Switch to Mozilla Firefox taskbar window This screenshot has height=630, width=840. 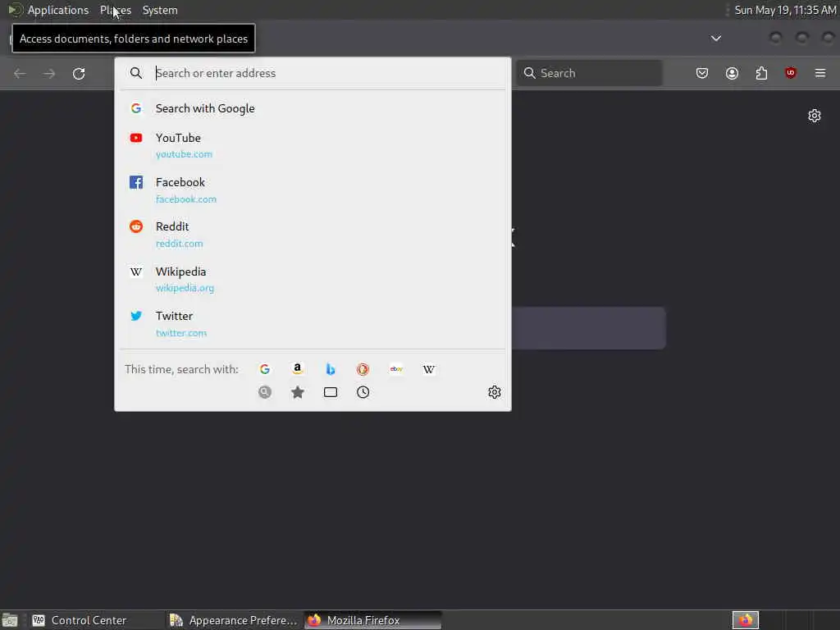click(373, 620)
